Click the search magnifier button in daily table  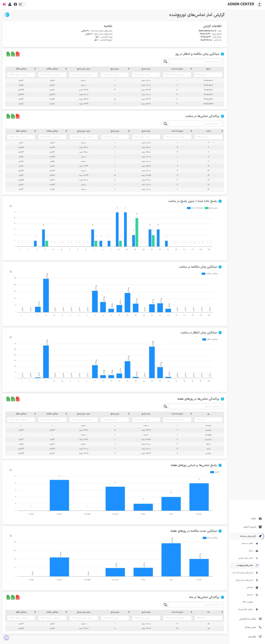point(165,61)
